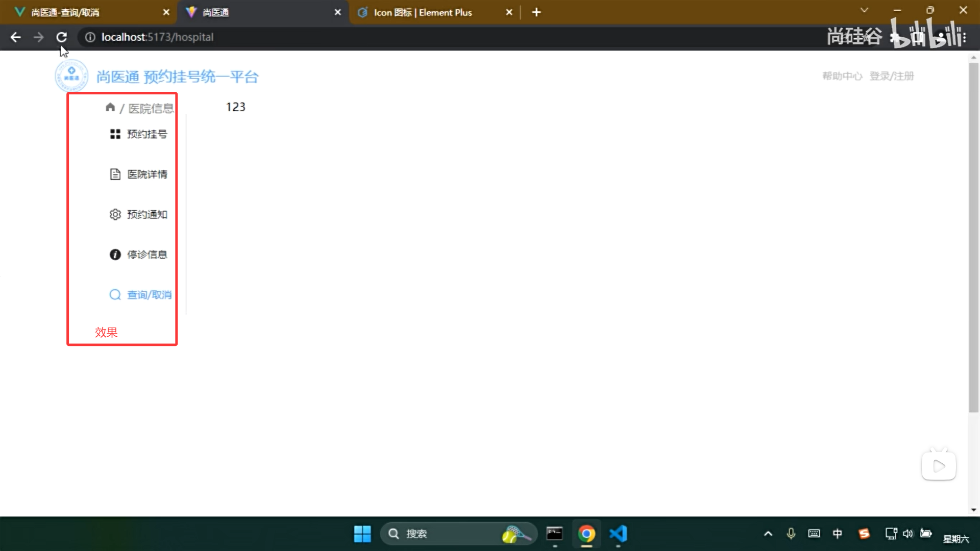Open 帮助中心 link
Image resolution: width=980 pixels, height=551 pixels.
(842, 76)
